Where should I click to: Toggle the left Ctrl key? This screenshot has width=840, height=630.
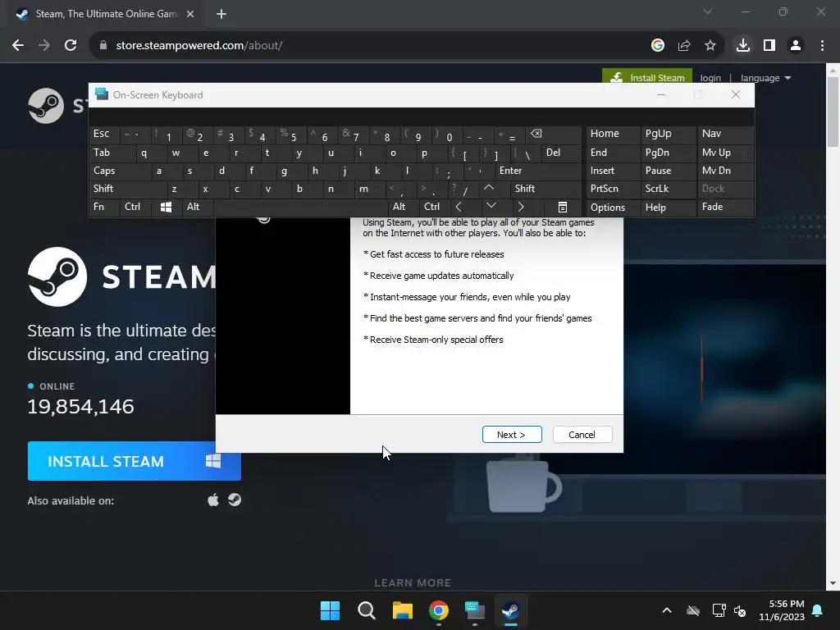coord(135,207)
